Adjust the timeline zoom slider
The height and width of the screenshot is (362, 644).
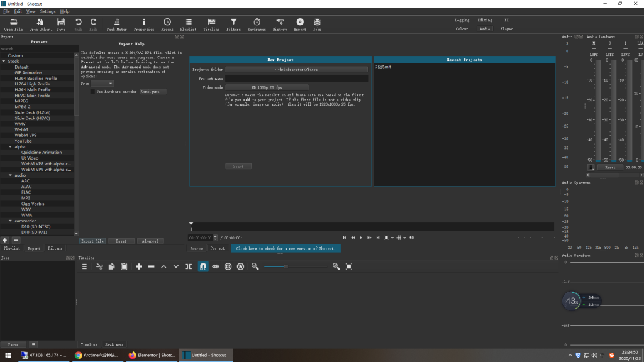[286, 266]
